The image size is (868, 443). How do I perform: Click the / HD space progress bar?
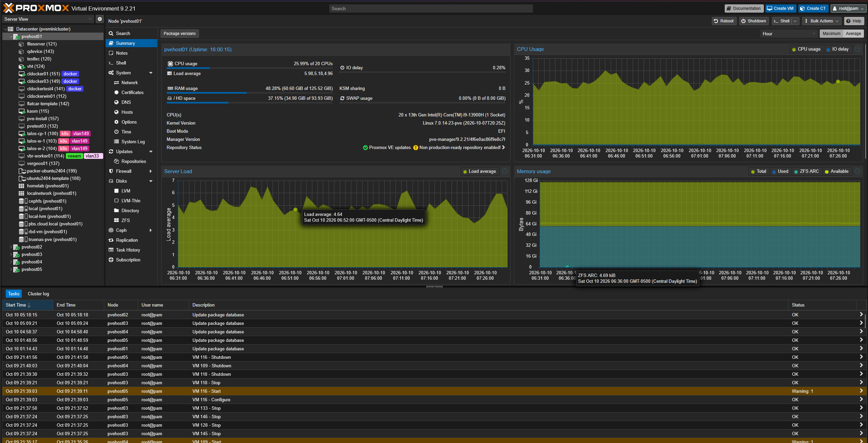(x=250, y=103)
